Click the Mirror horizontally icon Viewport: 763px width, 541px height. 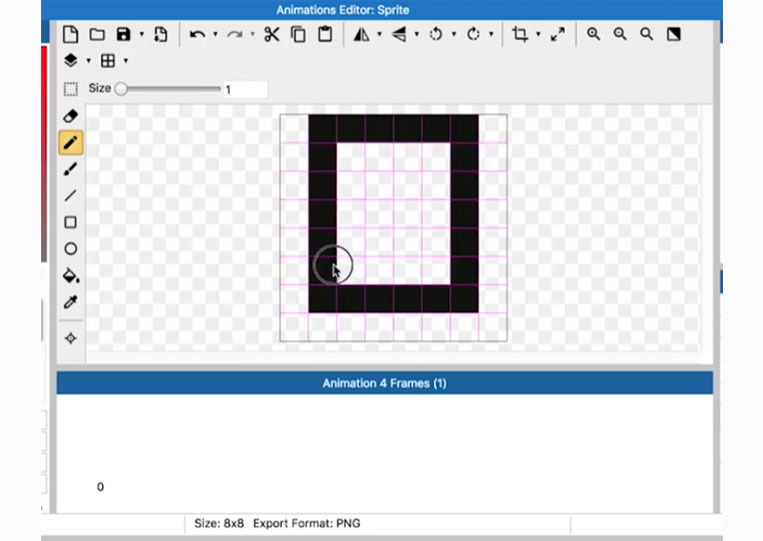click(x=361, y=34)
